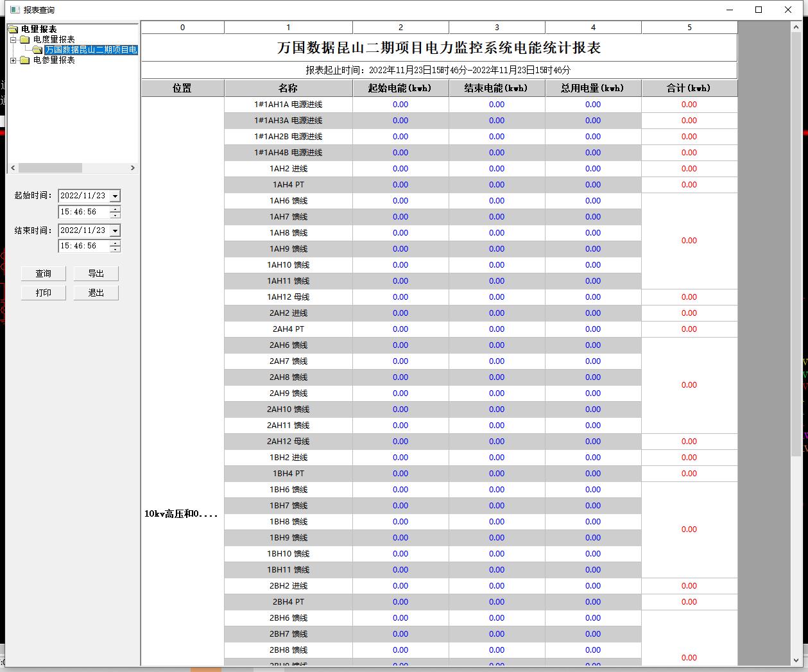This screenshot has height=672, width=808.
Task: Click the 报表起止时间 date range line
Action: 439,70
